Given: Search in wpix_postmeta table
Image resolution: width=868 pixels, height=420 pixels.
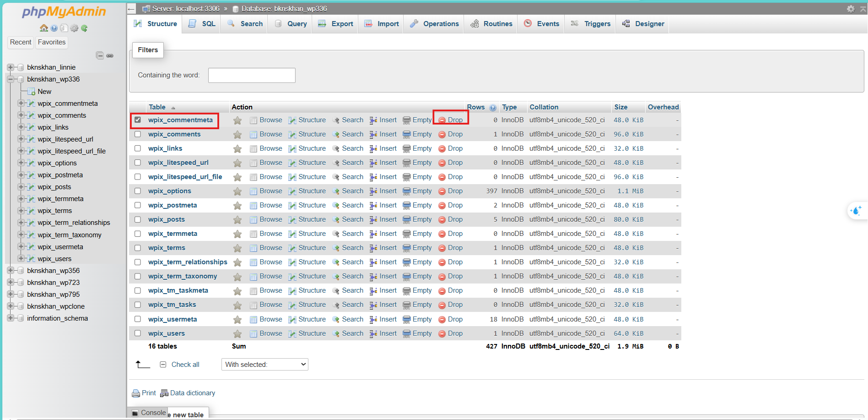Looking at the screenshot, I should pyautogui.click(x=348, y=205).
